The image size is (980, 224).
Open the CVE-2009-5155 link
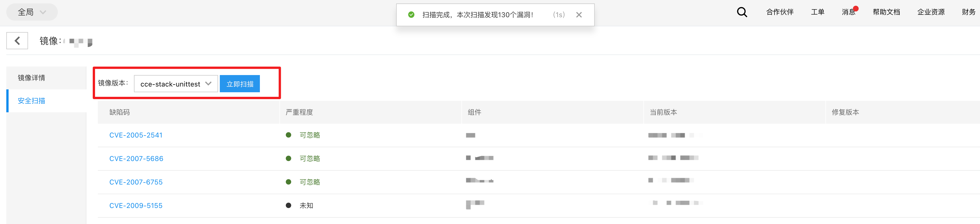tap(136, 205)
